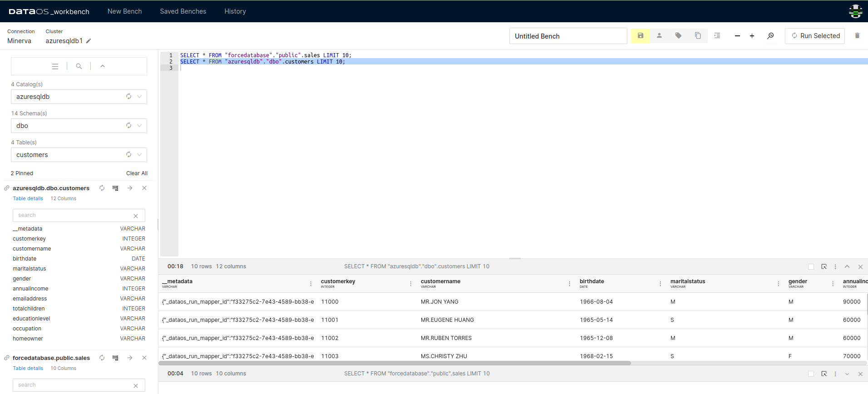This screenshot has width=868, height=394.
Task: Open Table details for forcedatabase.public.sales
Action: click(28, 368)
